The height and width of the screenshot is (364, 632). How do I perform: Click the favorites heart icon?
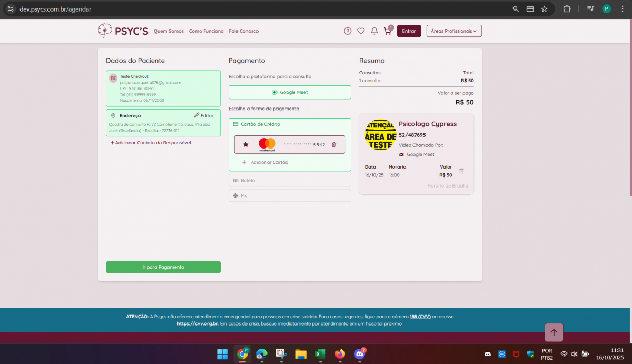[361, 31]
